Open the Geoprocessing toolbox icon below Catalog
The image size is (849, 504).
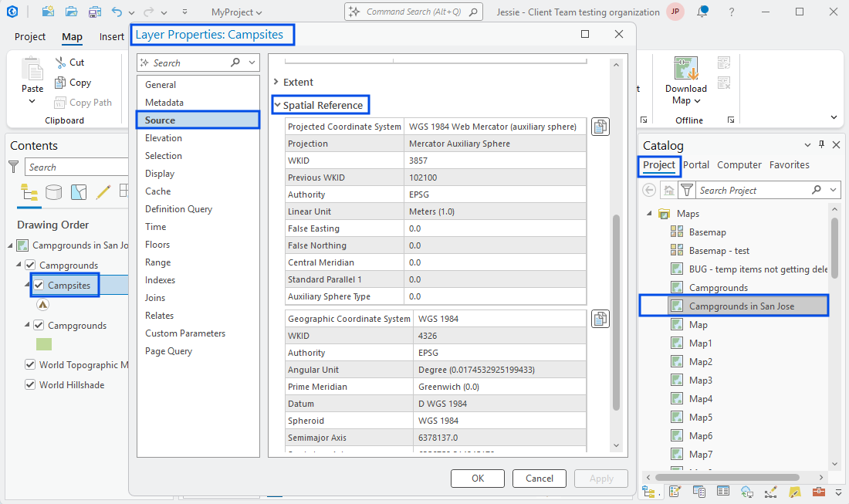click(x=819, y=491)
